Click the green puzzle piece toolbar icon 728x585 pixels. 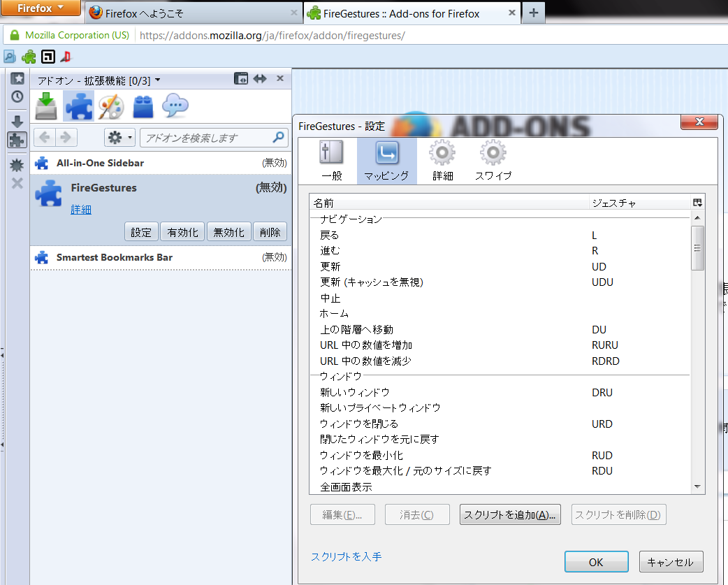point(29,57)
